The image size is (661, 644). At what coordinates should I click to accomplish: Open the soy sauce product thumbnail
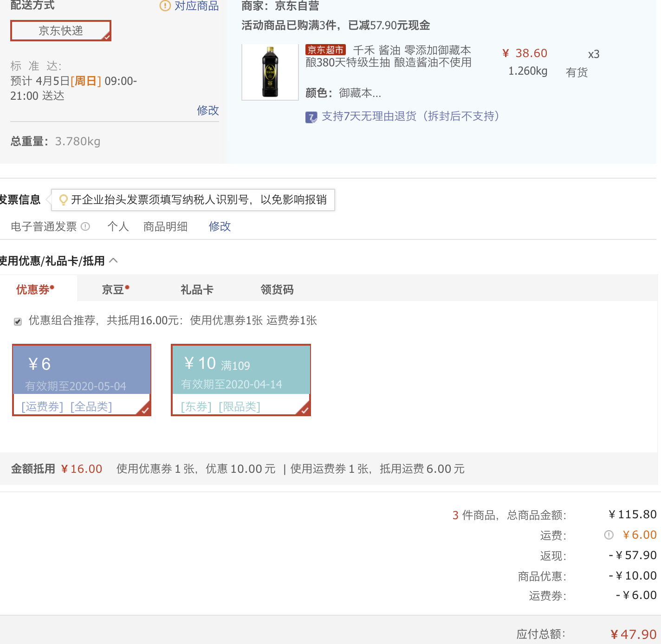270,72
